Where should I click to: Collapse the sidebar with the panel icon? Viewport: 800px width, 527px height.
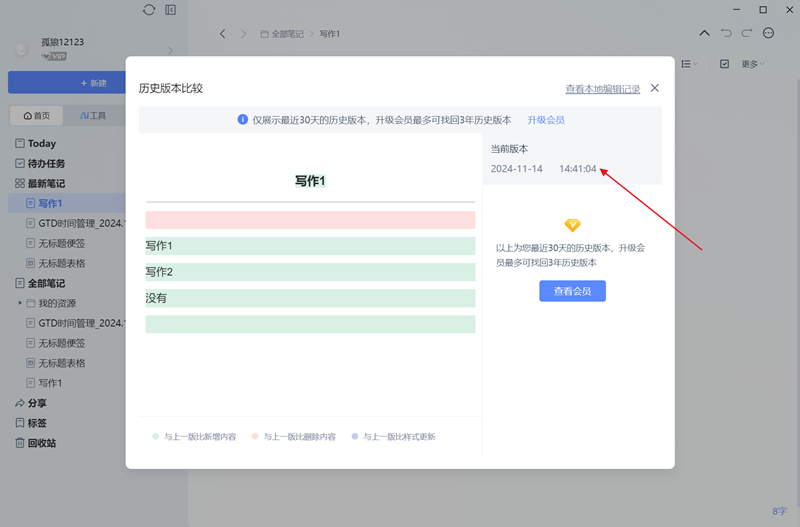[x=171, y=10]
